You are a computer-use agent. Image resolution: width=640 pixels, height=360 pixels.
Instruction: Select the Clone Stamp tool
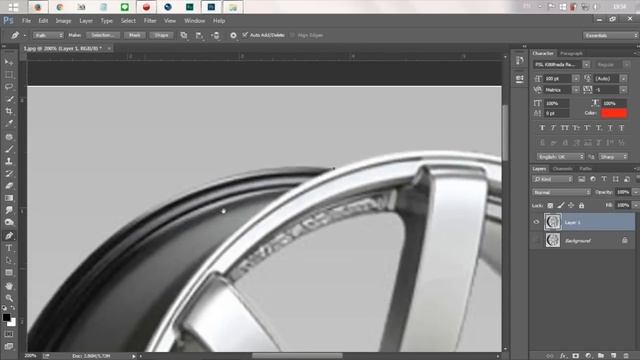9,162
